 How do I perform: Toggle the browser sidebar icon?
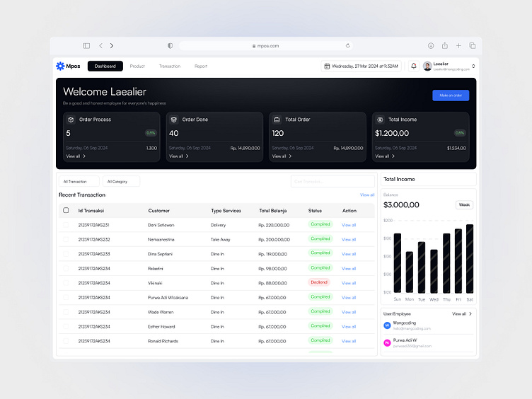click(x=86, y=46)
